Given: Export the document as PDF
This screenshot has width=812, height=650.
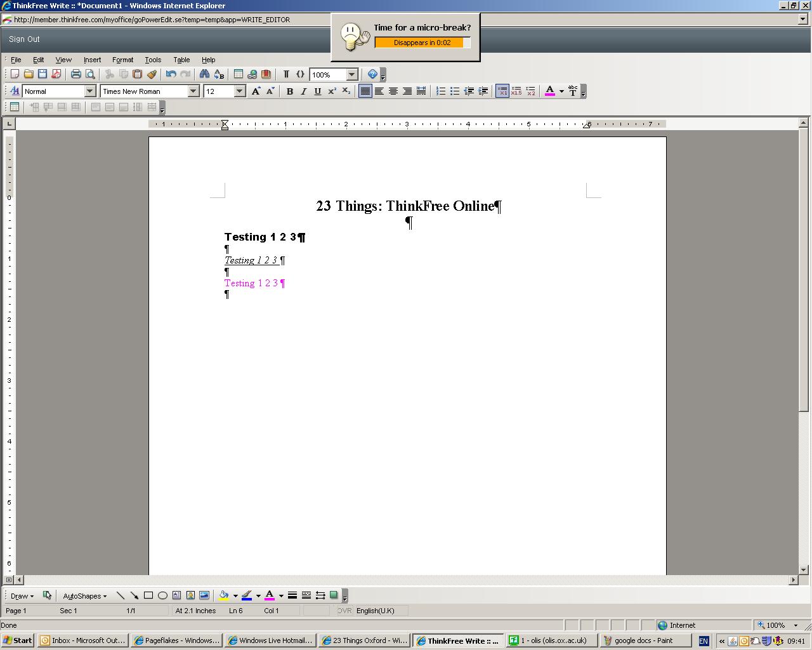Looking at the screenshot, I should tap(56, 74).
